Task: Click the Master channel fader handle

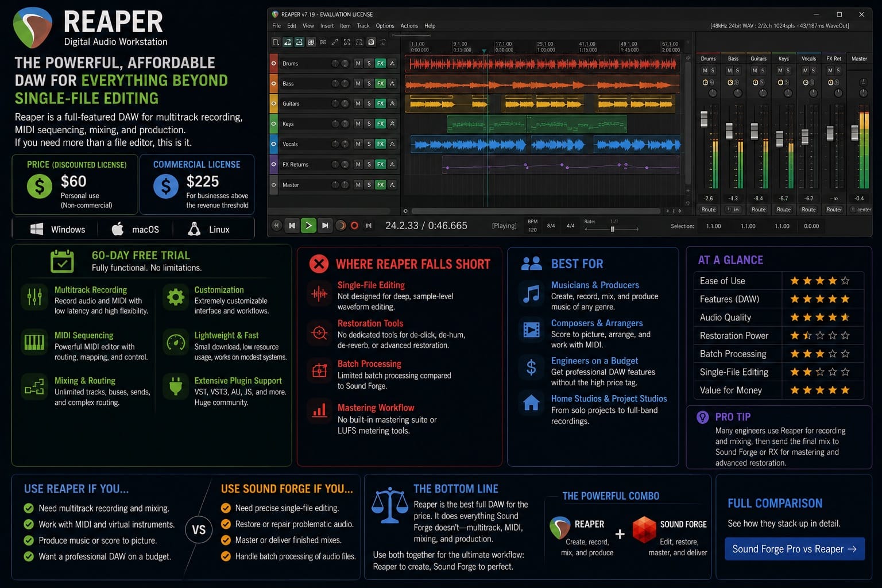Action: [855, 133]
